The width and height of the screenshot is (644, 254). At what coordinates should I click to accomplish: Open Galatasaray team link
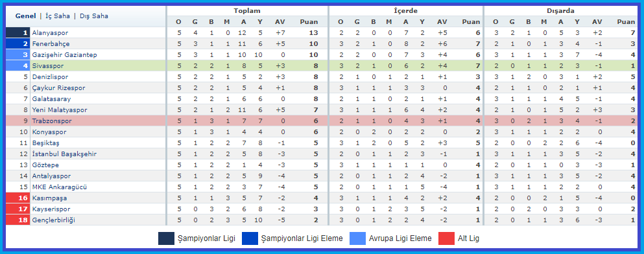tap(51, 99)
